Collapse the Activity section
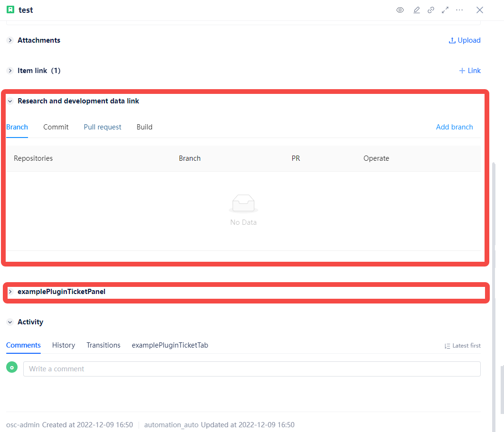This screenshot has height=432, width=504. (10, 322)
